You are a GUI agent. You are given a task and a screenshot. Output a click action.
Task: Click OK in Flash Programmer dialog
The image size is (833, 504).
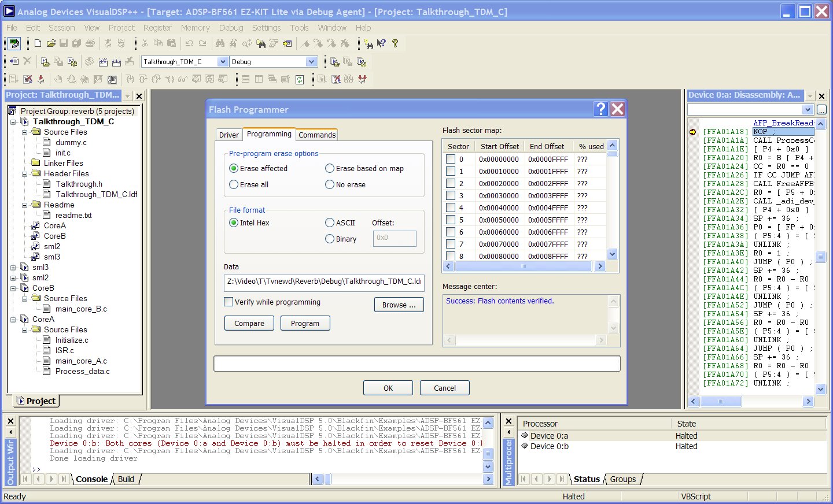click(388, 388)
